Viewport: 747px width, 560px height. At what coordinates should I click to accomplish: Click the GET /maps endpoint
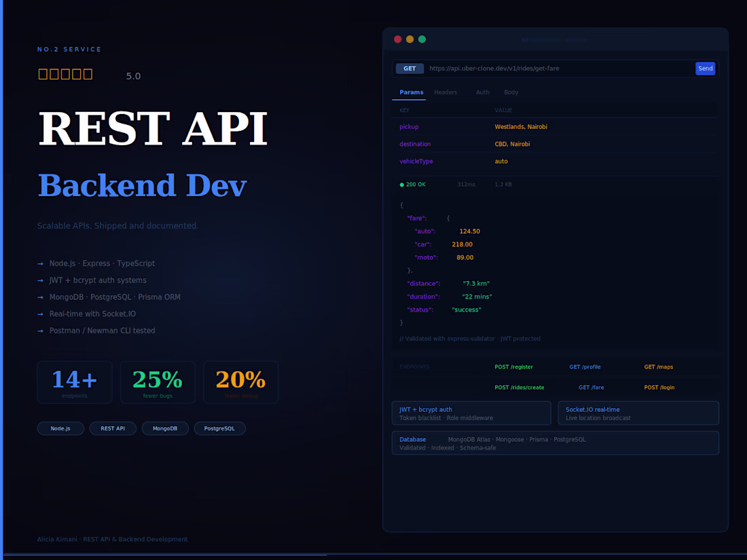[x=659, y=367]
